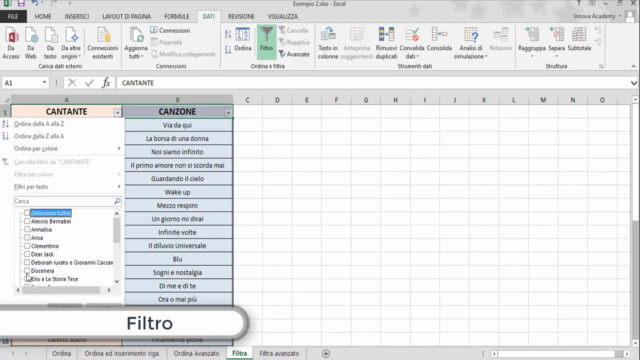Switch to LAYOUT DI PAGINA tab
Screen dimensions: 640x360
pyautogui.click(x=127, y=16)
